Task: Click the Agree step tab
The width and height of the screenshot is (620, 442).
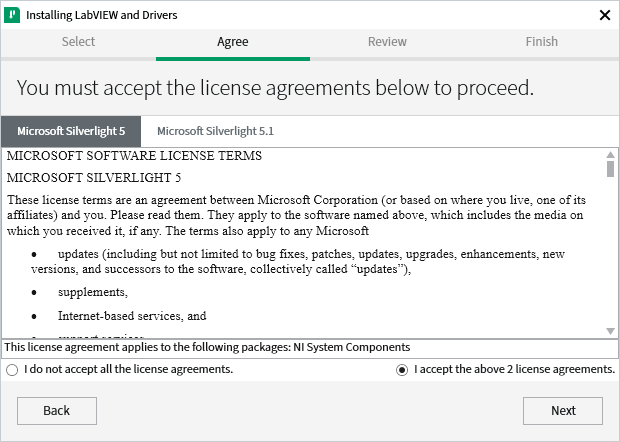Action: point(233,42)
